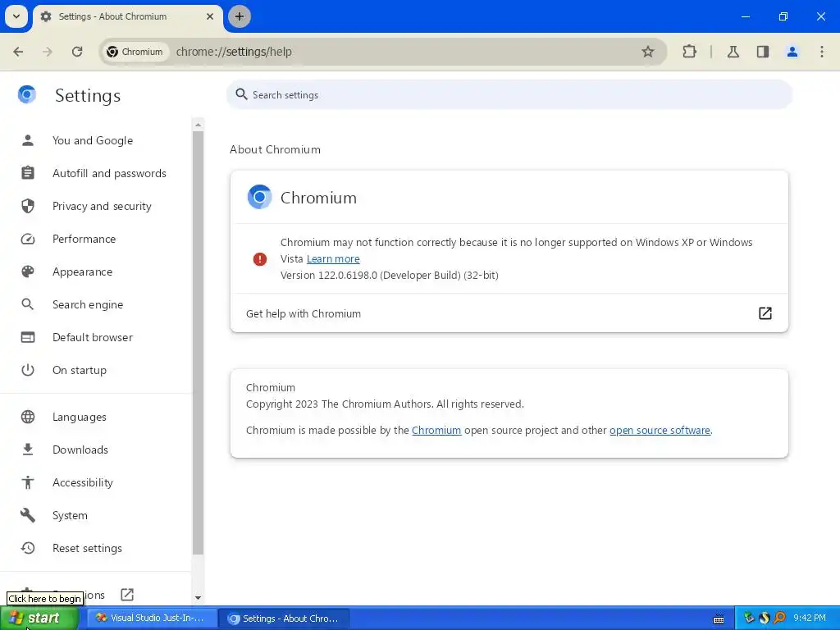Open the Extensions puzzle icon
Screen dimensions: 840x630
[x=689, y=52]
